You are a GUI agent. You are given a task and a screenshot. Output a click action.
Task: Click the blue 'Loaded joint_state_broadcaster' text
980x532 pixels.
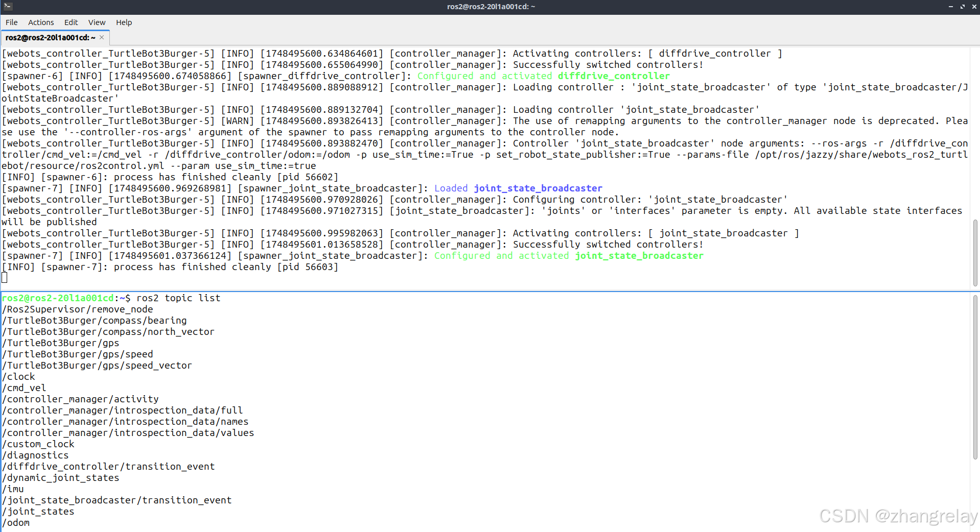click(518, 188)
